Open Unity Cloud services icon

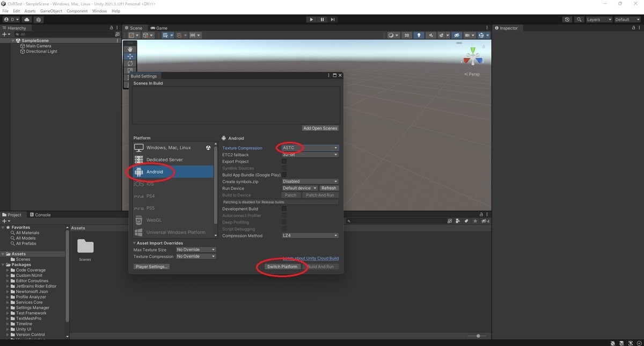point(27,19)
